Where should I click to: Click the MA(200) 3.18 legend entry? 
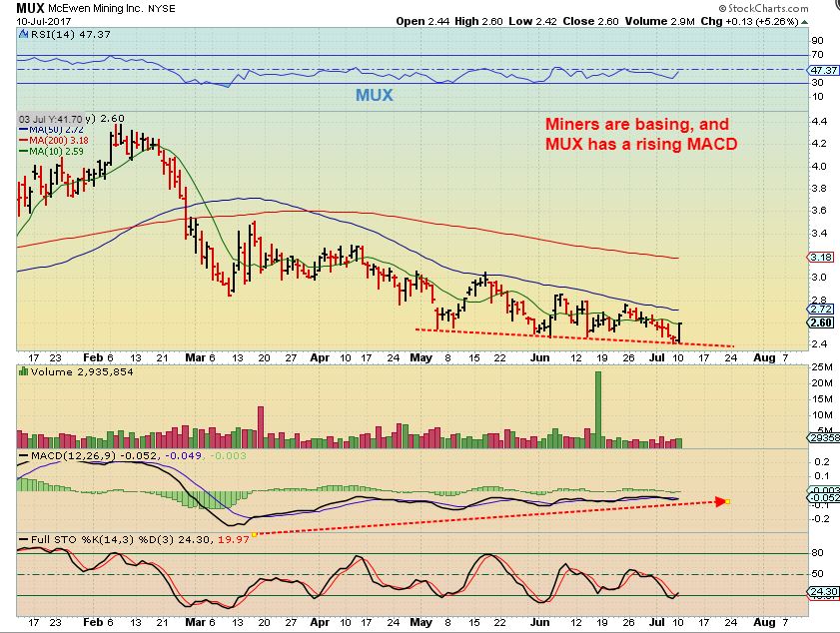(x=54, y=141)
